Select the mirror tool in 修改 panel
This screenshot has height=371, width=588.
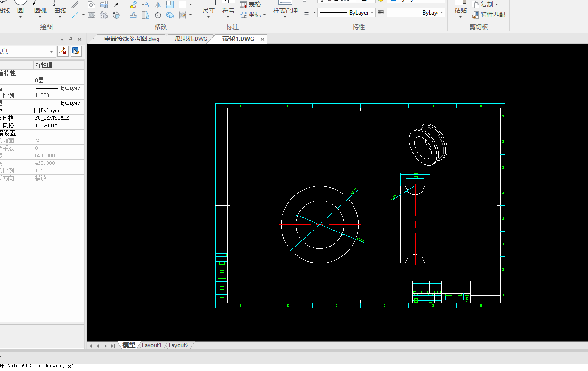(158, 5)
